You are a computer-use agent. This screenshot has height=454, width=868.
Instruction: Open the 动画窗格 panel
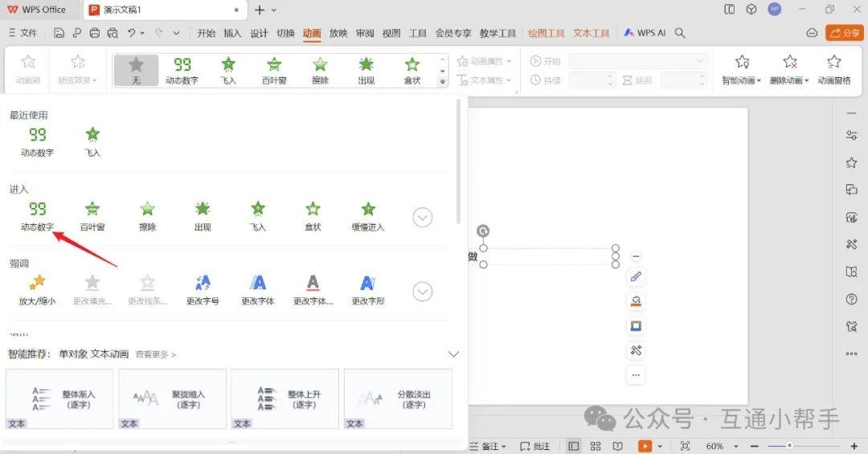[834, 71]
